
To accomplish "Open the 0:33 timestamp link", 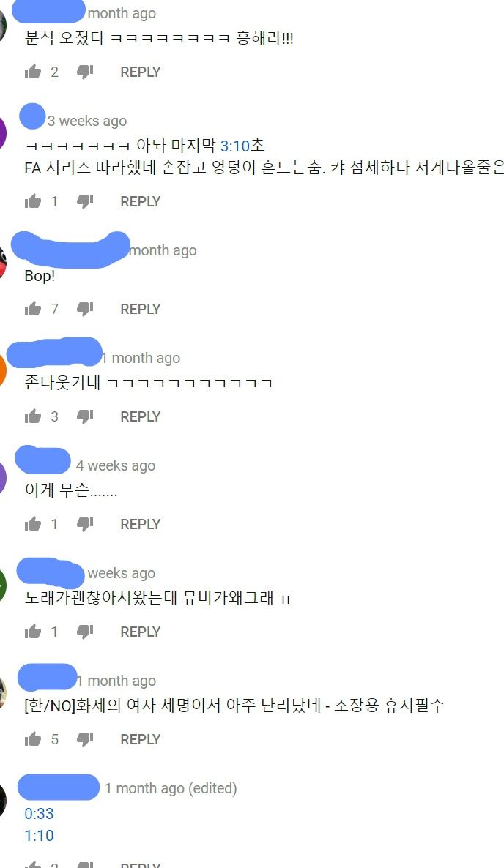I will pyautogui.click(x=40, y=814).
